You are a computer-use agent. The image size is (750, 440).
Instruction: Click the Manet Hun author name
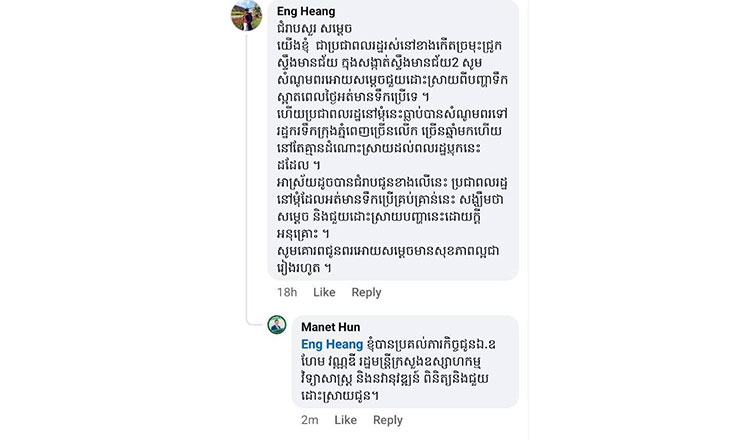pos(331,327)
